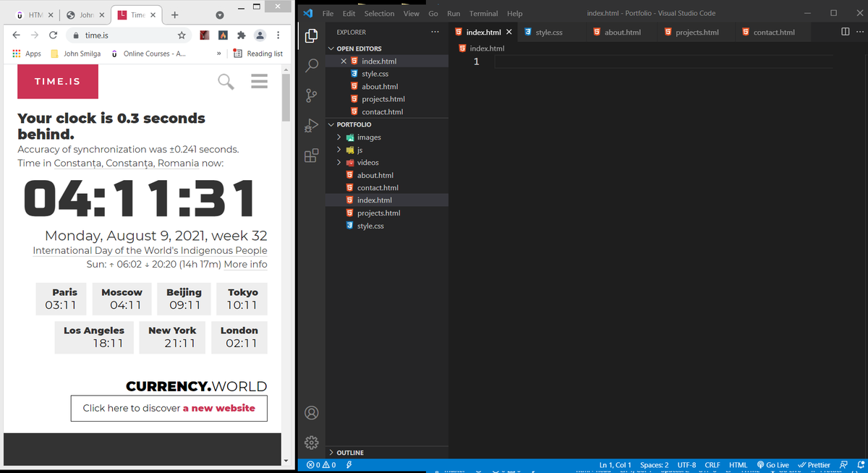The height and width of the screenshot is (473, 868).
Task: Open Chrome extensions puzzle icon
Action: [x=241, y=35]
